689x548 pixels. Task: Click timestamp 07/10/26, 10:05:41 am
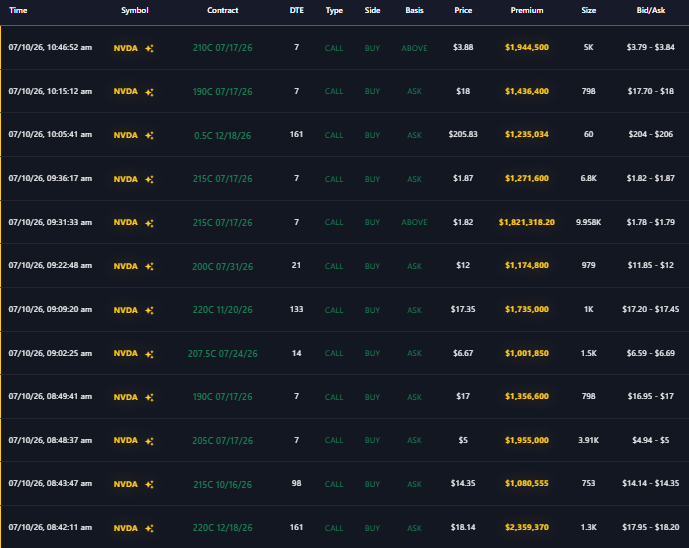click(50, 134)
